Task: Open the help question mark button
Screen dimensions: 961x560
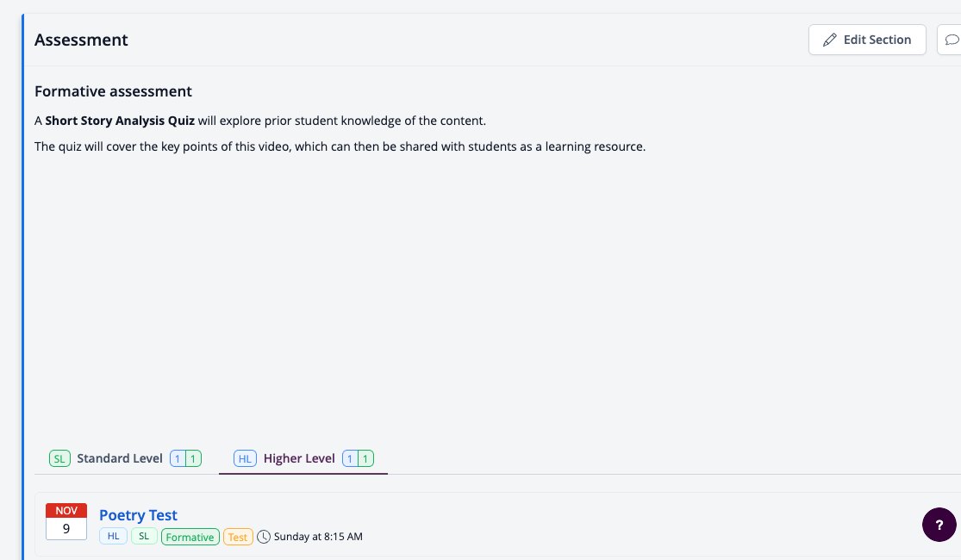Action: coord(939,525)
